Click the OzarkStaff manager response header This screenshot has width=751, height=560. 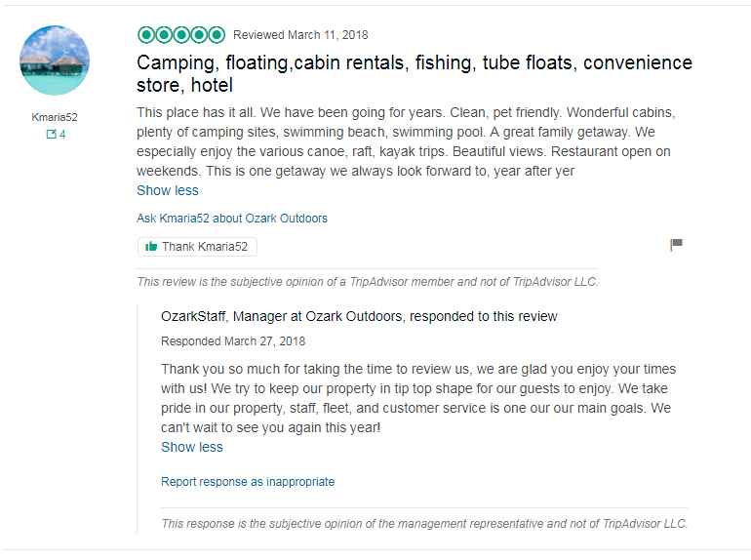359,316
